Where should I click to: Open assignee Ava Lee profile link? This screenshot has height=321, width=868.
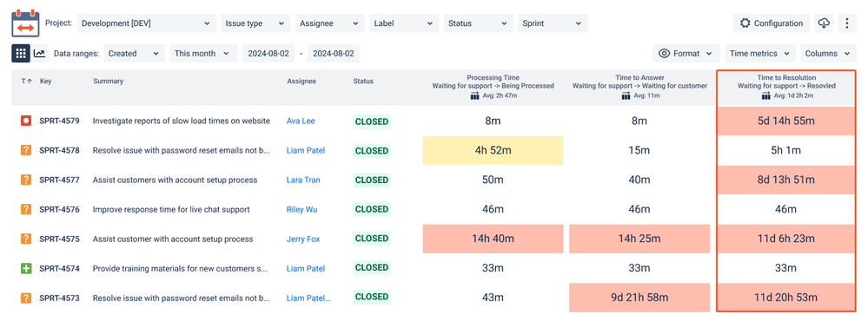[x=301, y=121]
